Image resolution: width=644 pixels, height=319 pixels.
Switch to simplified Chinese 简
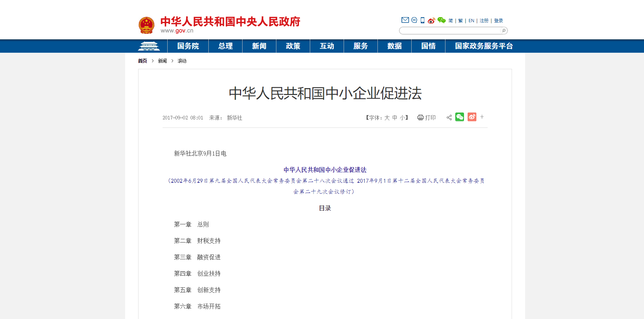(451, 21)
